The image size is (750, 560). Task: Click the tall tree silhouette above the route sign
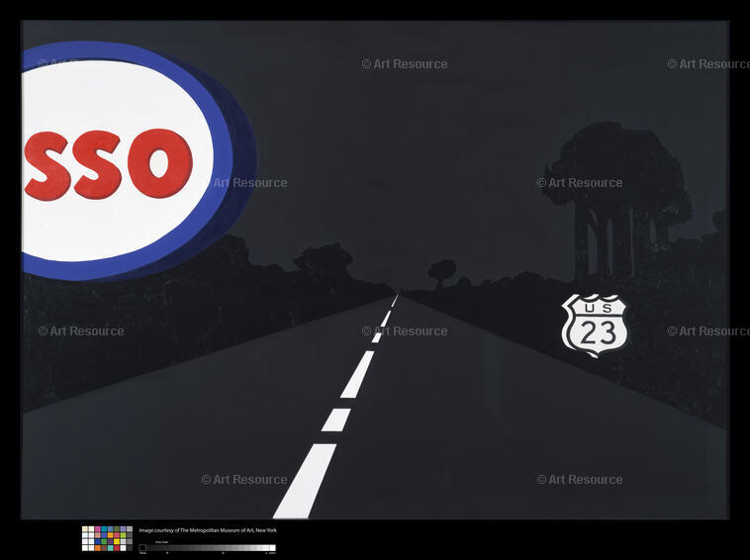(x=620, y=201)
